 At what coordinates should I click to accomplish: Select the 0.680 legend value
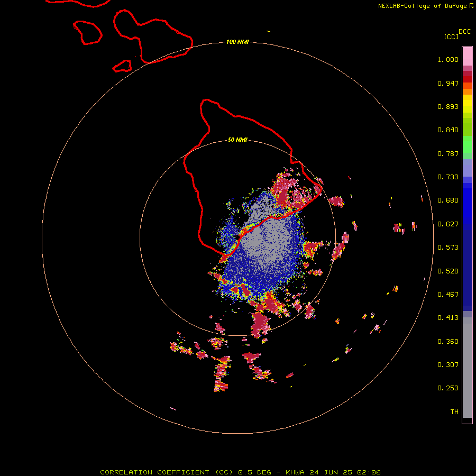tap(448, 200)
